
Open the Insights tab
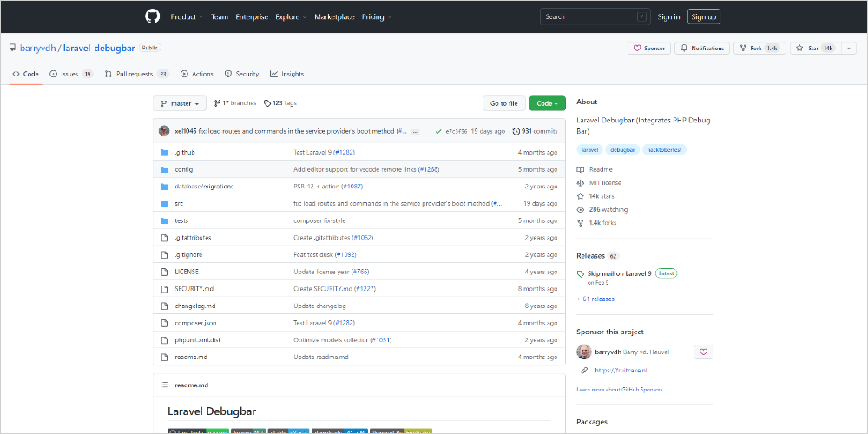[x=286, y=74]
